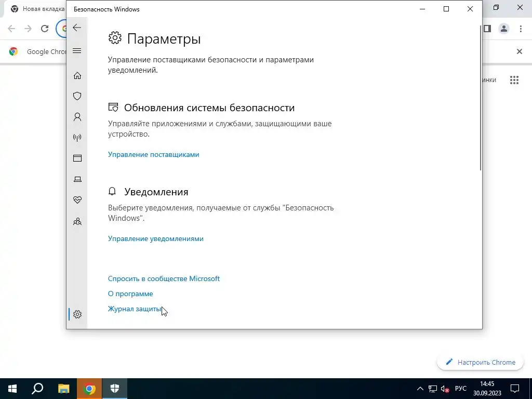Click Управление поставщиками link
This screenshot has height=399, width=532.
coord(153,154)
